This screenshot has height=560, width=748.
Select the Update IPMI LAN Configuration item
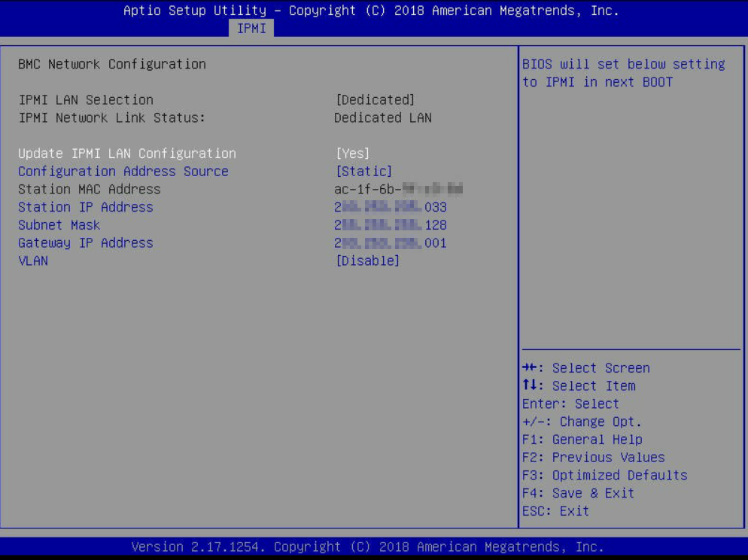127,154
